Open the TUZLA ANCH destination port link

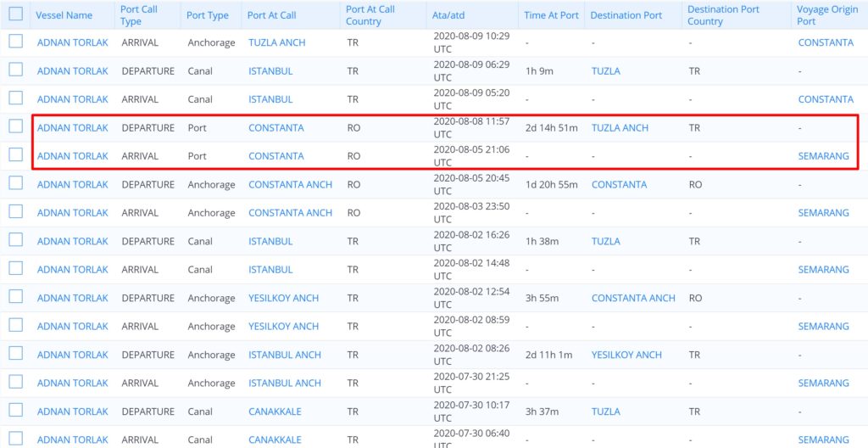[620, 128]
